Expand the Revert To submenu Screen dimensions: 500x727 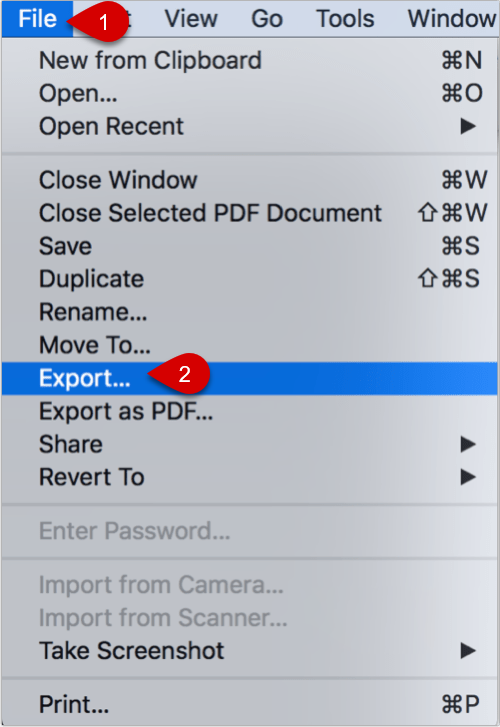click(x=250, y=477)
